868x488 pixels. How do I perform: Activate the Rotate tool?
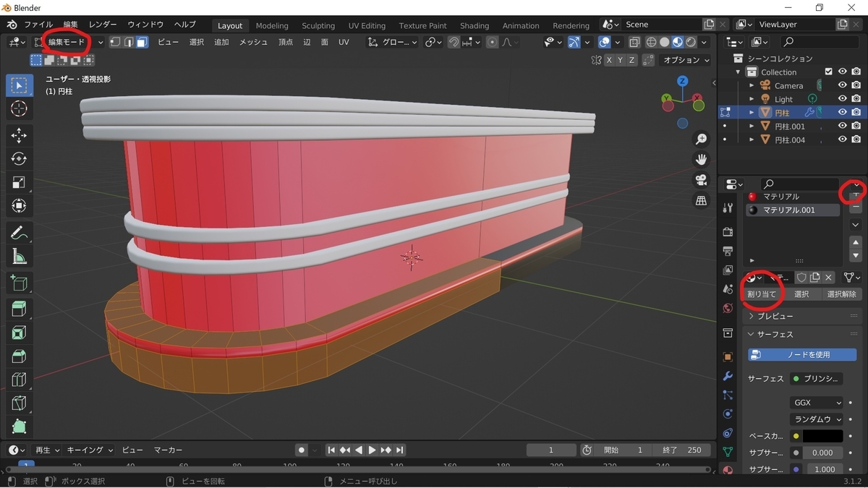19,158
